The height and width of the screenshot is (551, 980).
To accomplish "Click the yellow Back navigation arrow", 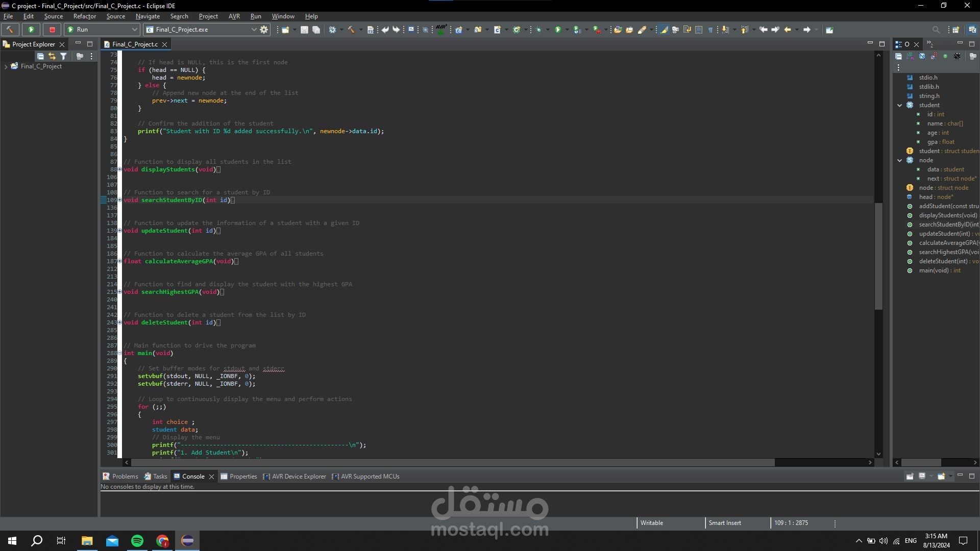I will [788, 30].
